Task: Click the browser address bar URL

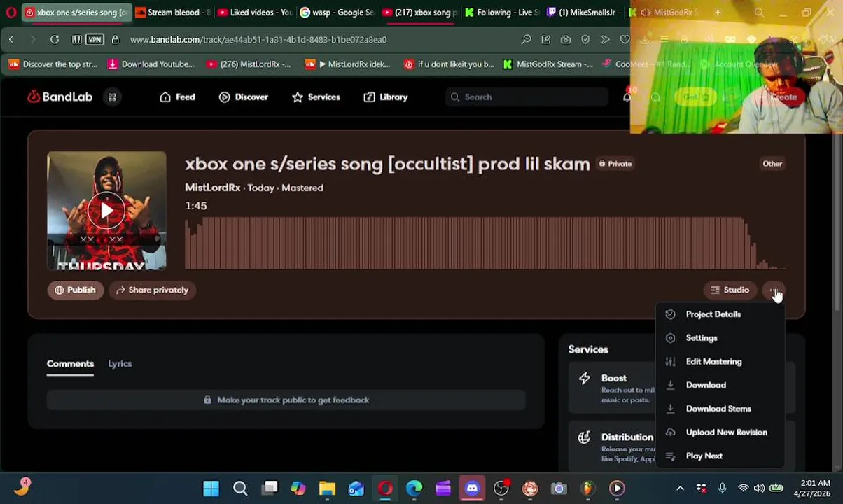Action: (258, 40)
